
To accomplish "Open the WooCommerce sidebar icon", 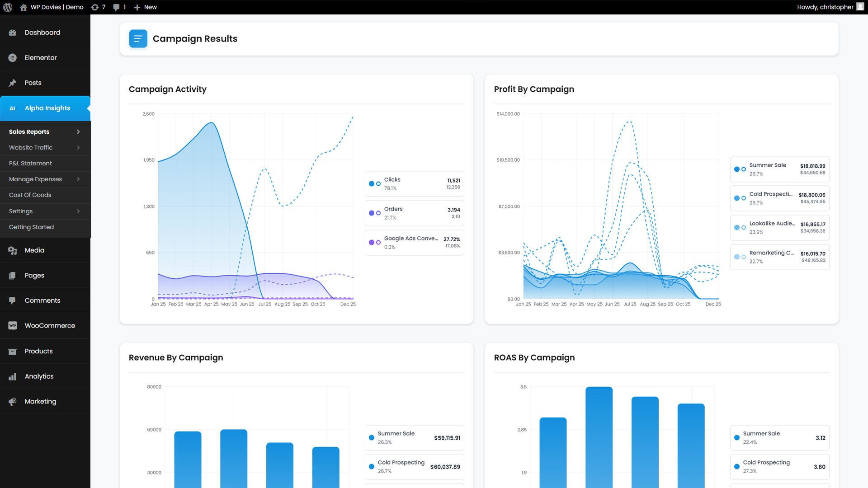I will (13, 326).
